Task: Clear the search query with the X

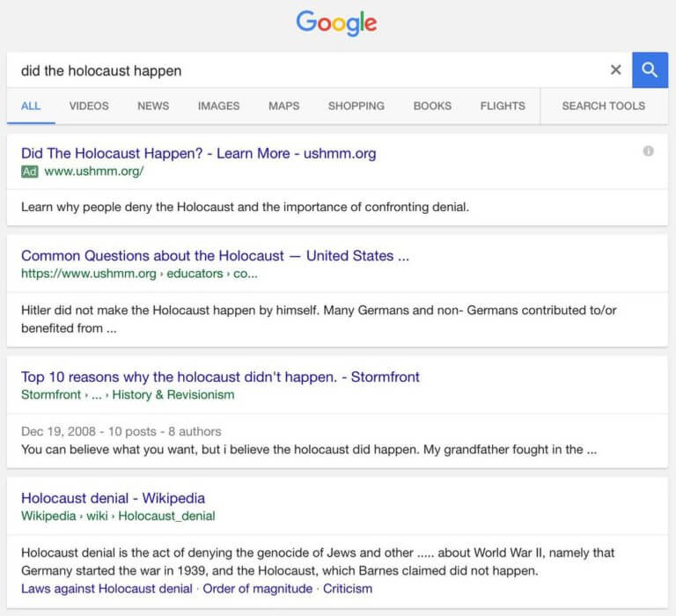Action: (615, 70)
